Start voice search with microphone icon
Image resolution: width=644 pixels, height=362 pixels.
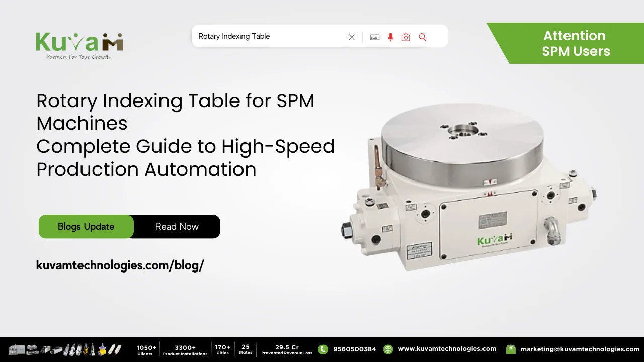click(x=390, y=37)
